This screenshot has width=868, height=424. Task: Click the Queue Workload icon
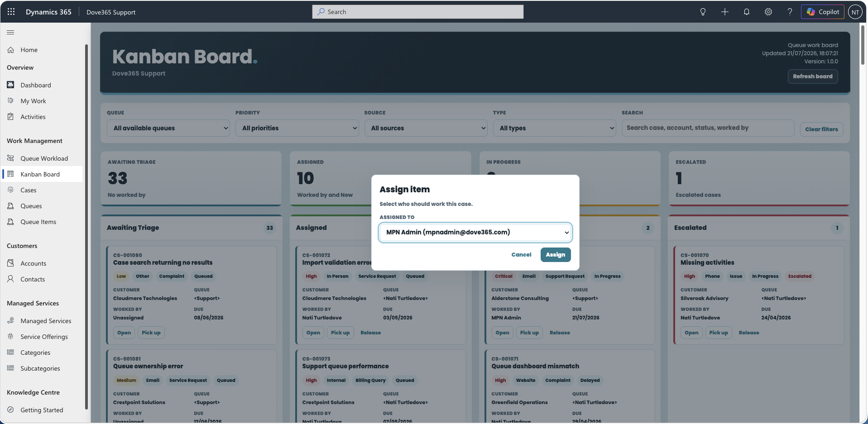[x=10, y=158]
